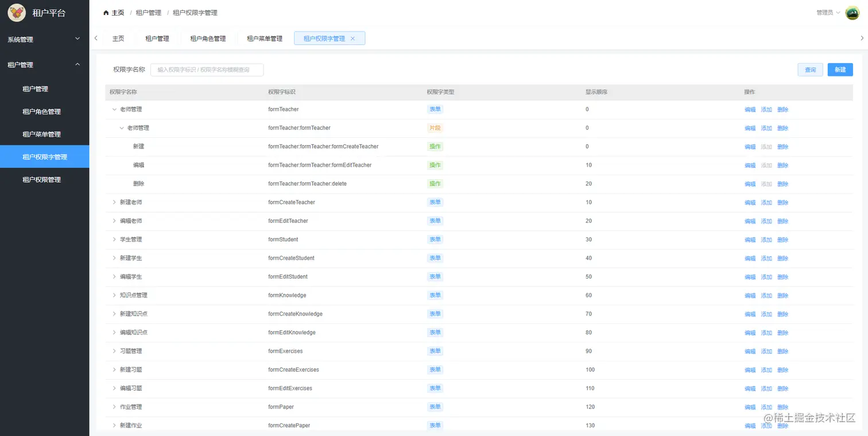
Task: Click the 操作 tag in the 新建 row
Action: pos(435,146)
